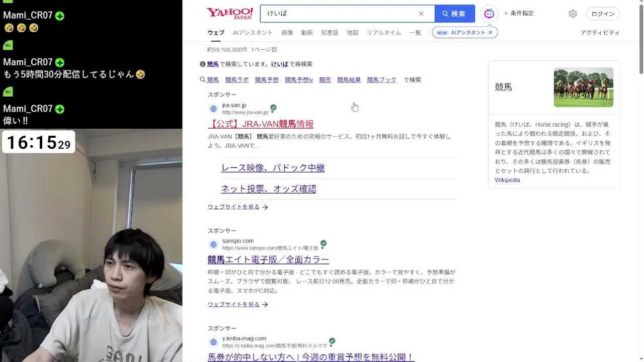Switch to the 画像 tab
This screenshot has width=644, height=362.
pyautogui.click(x=287, y=33)
